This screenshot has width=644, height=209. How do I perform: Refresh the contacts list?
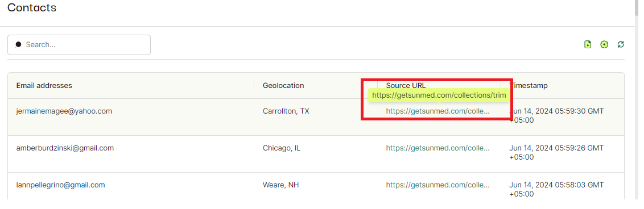click(621, 44)
